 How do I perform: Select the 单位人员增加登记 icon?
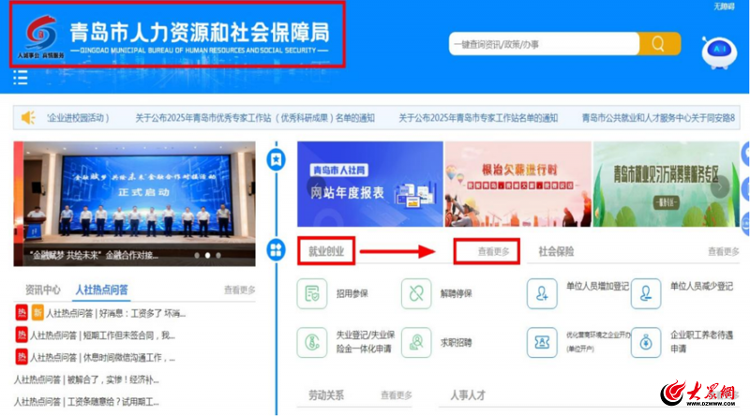click(x=543, y=293)
